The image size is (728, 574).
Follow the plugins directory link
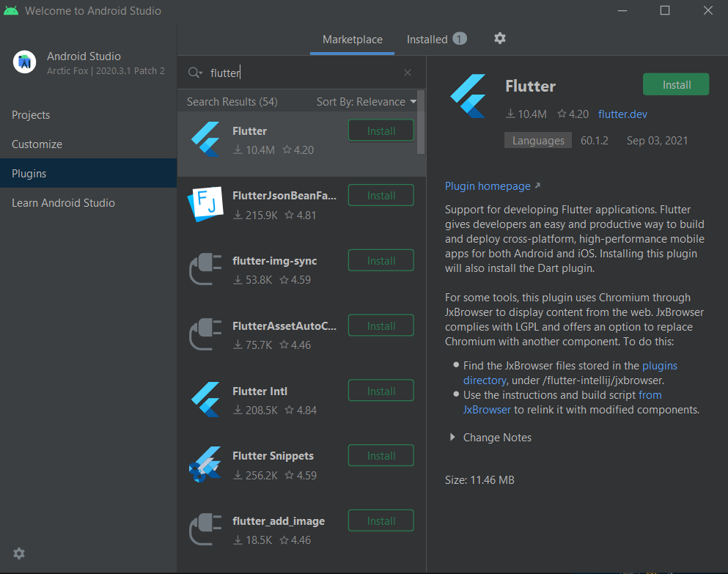[x=659, y=366]
